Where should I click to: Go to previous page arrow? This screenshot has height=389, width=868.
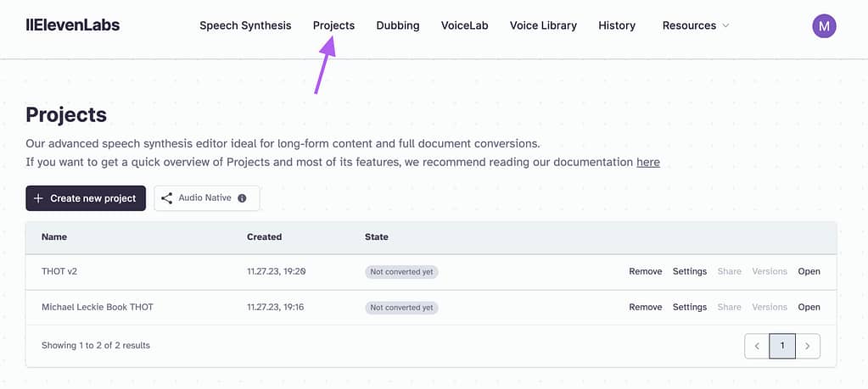click(757, 346)
